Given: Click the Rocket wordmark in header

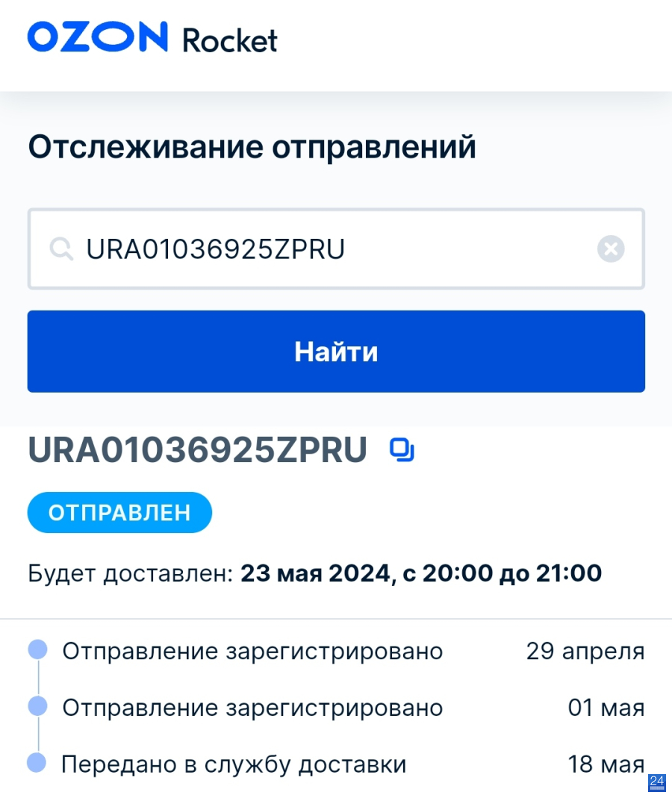Looking at the screenshot, I should pos(230,40).
